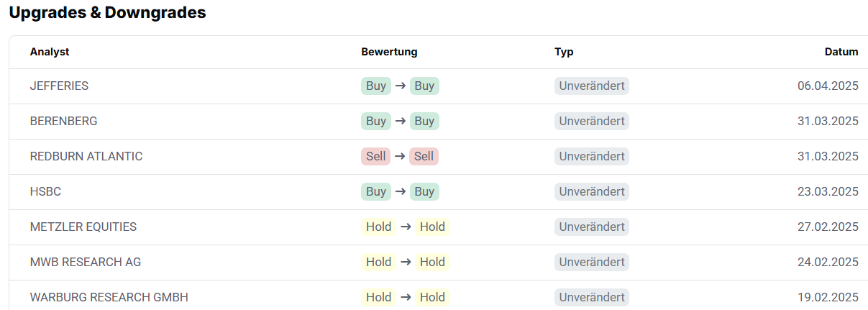
Task: Click the Bewertung column header
Action: click(x=389, y=52)
